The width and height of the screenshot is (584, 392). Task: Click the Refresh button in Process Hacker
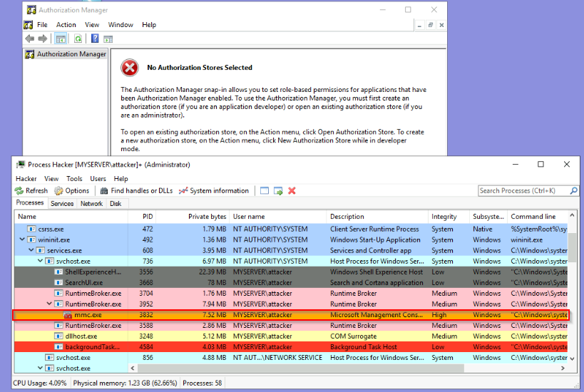click(31, 190)
